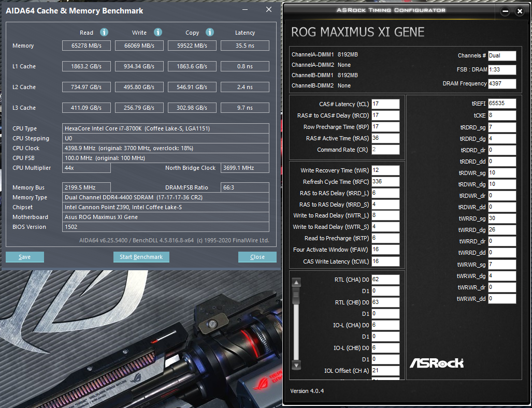Select the tRCD value field

coord(385,115)
